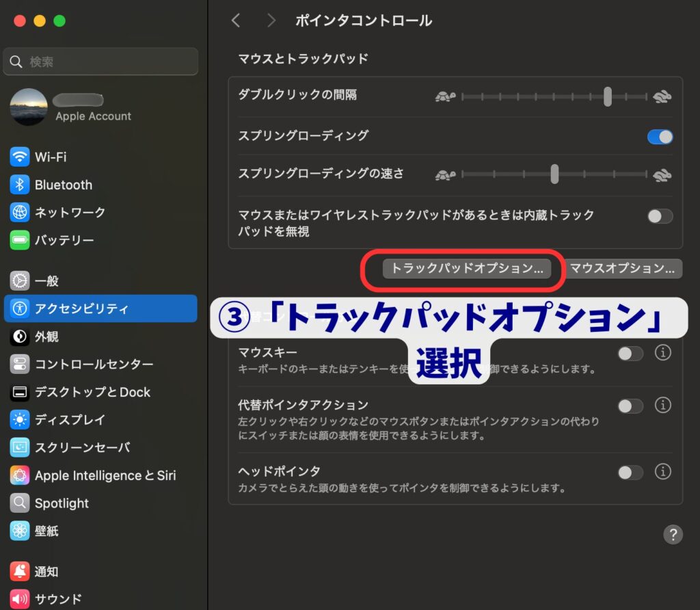Click the fast rabbit icon beside ダブルクリックの間隔

[x=662, y=96]
